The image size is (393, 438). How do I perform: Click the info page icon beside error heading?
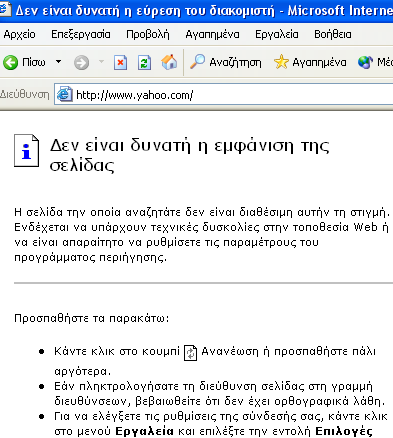coord(27,150)
